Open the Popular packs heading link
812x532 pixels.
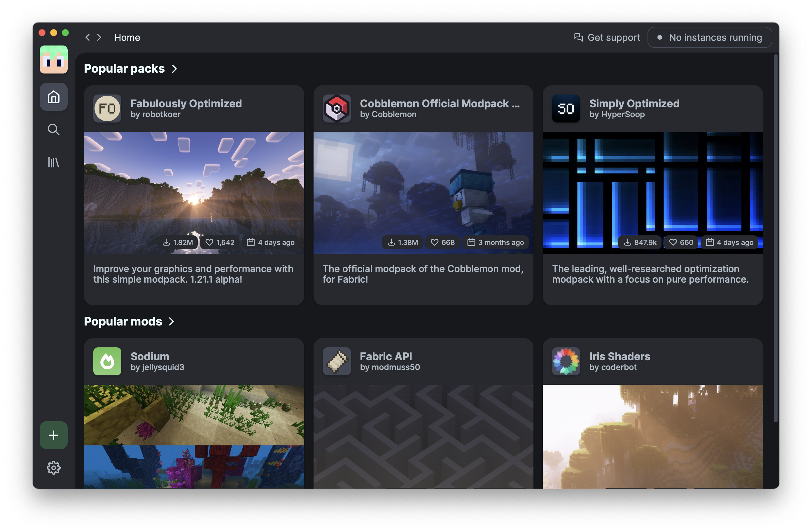tap(124, 69)
